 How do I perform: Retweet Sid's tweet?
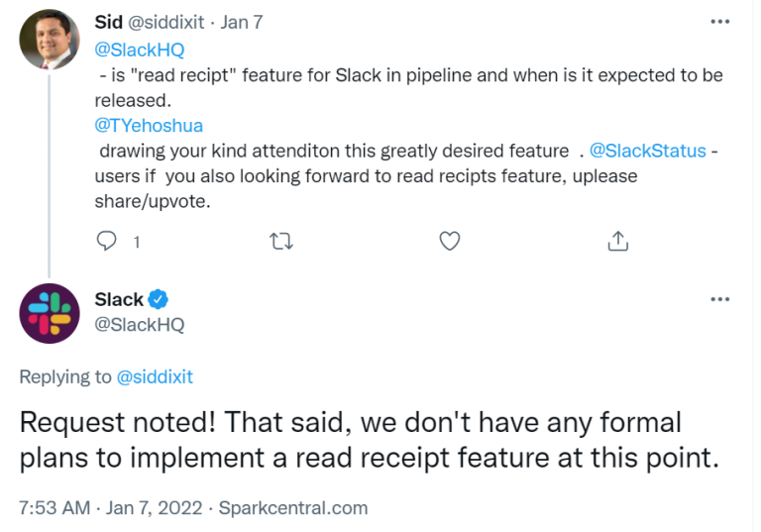pos(281,241)
